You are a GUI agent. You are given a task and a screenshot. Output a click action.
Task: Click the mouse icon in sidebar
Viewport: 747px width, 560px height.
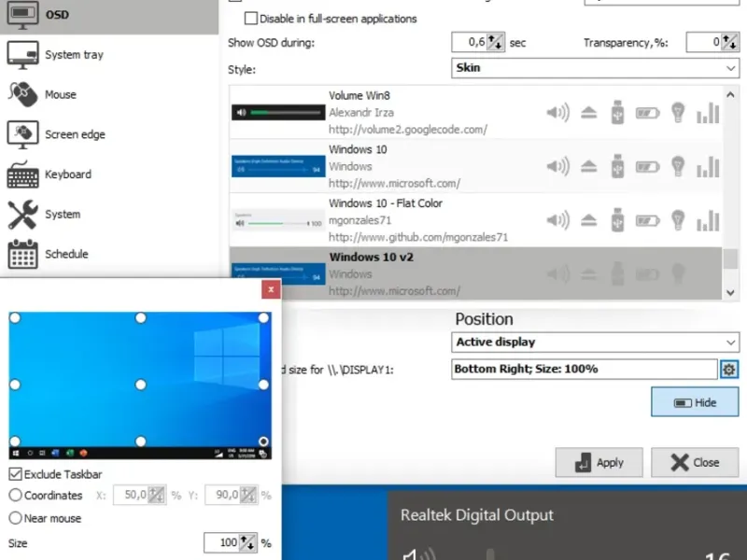(x=22, y=94)
